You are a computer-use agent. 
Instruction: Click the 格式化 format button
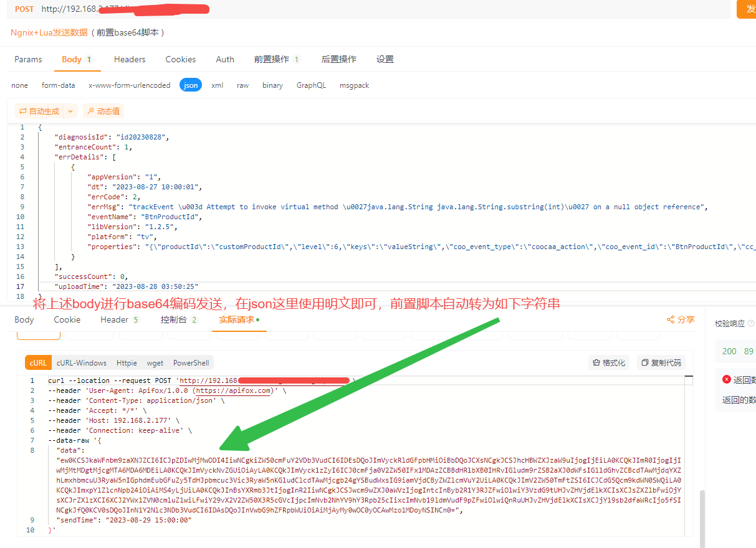610,362
